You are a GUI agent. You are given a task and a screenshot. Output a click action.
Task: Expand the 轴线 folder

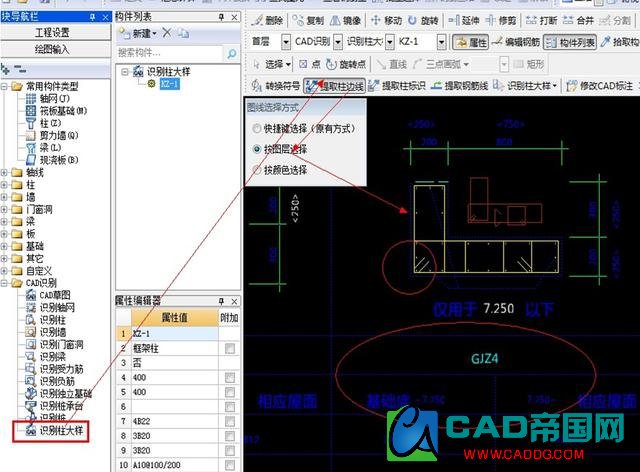point(4,172)
